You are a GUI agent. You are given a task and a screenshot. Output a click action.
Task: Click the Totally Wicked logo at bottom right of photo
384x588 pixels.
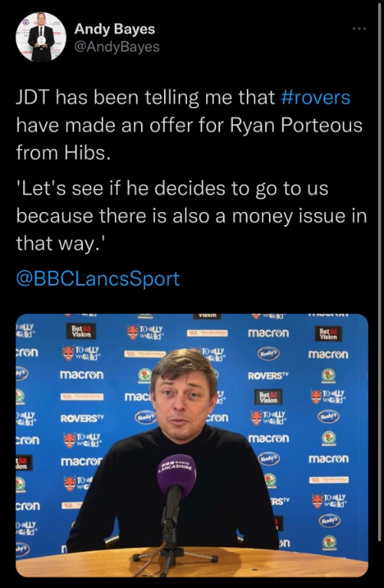[x=329, y=501]
